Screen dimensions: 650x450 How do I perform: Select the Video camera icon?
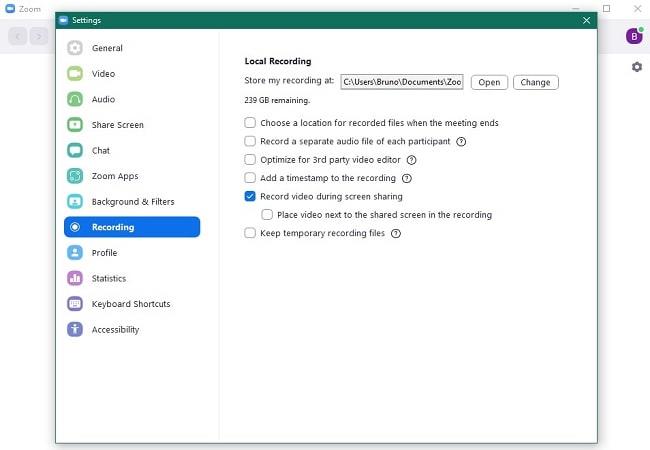point(75,74)
